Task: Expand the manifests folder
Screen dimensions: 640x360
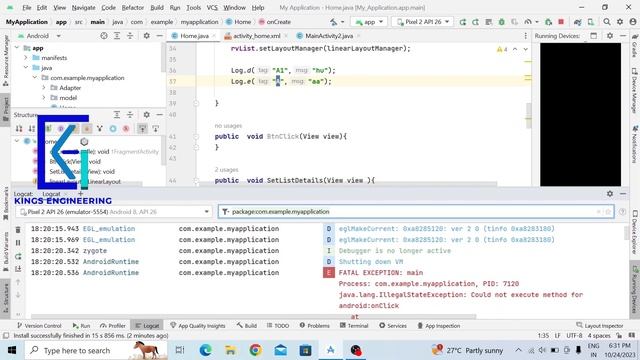Action: [x=26, y=58]
